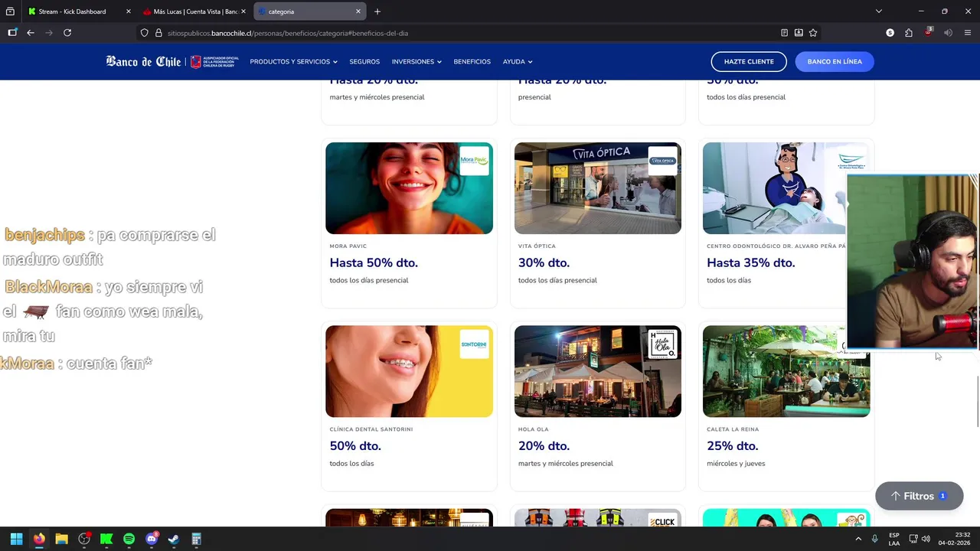Click the 'VITA ÓPTICA' label

pyautogui.click(x=537, y=246)
